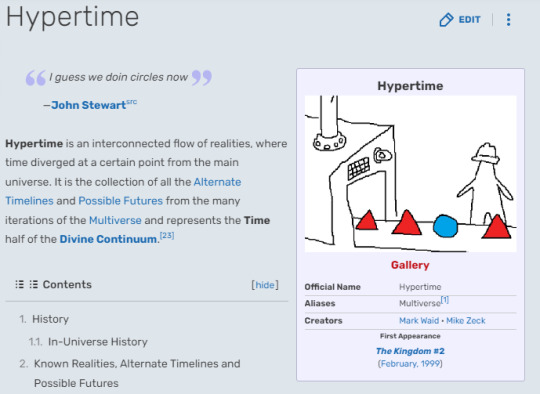Hide the Contents table
The image size is (540, 394).
[264, 285]
